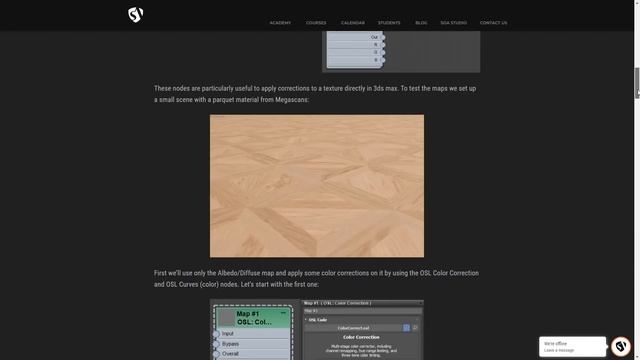The image size is (640, 360).
Task: Go to SOA Studio page
Action: (x=453, y=23)
